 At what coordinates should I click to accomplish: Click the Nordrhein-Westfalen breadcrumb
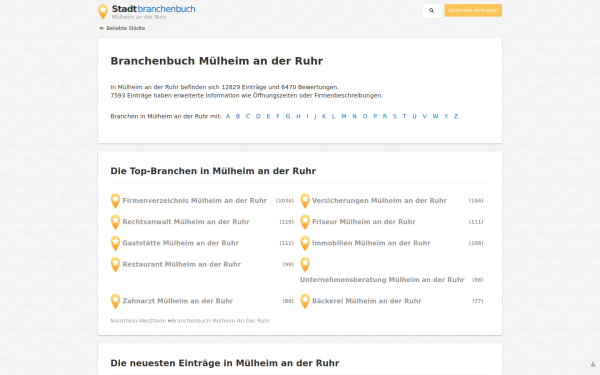point(138,321)
